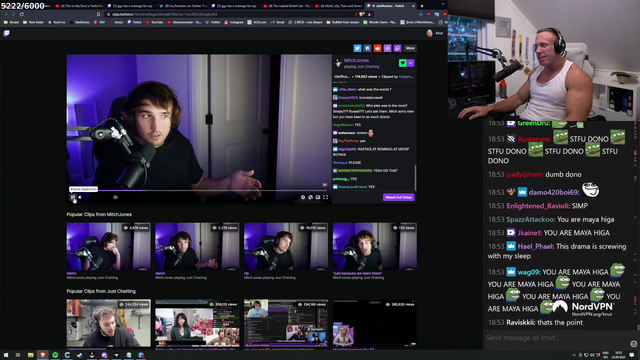This screenshot has width=640, height=360.
Task: Open first Just Chatting popular clip thumbnail
Action: (x=109, y=323)
